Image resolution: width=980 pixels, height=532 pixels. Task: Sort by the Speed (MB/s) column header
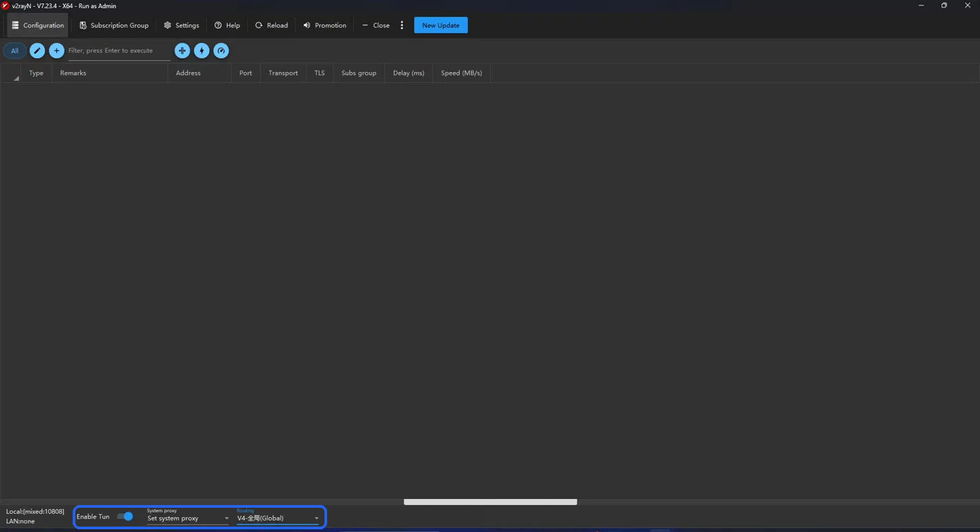point(462,73)
